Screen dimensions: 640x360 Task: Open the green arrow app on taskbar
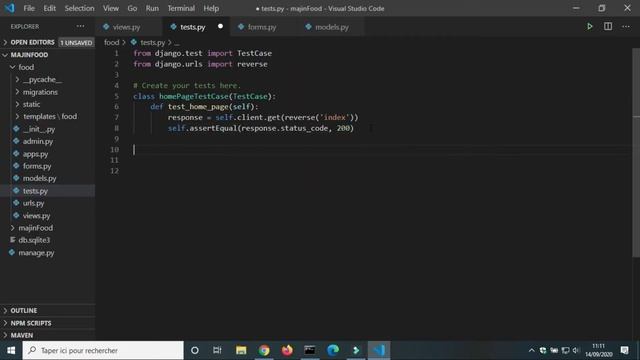356,350
